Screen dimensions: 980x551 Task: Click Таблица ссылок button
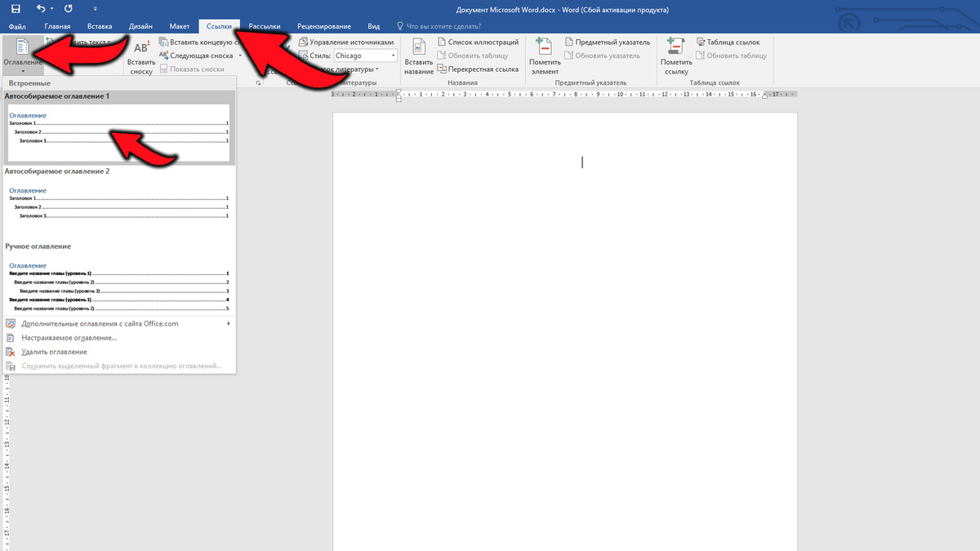[728, 42]
